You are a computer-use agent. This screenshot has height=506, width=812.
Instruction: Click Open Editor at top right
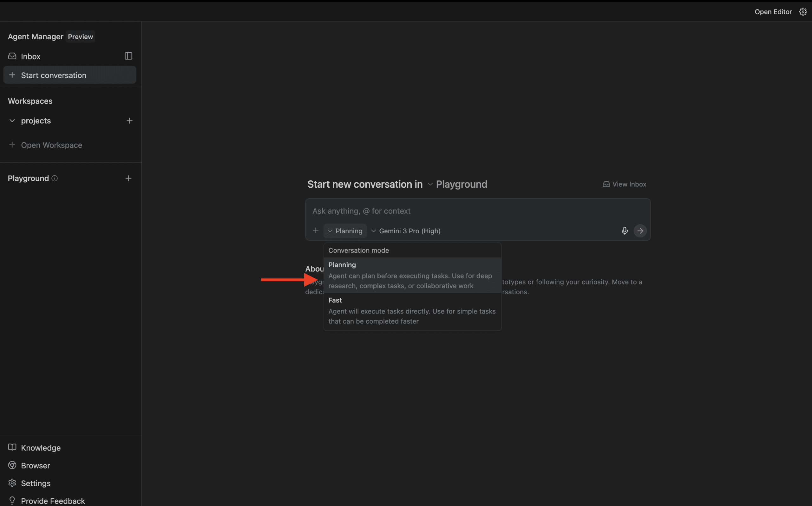pyautogui.click(x=773, y=12)
